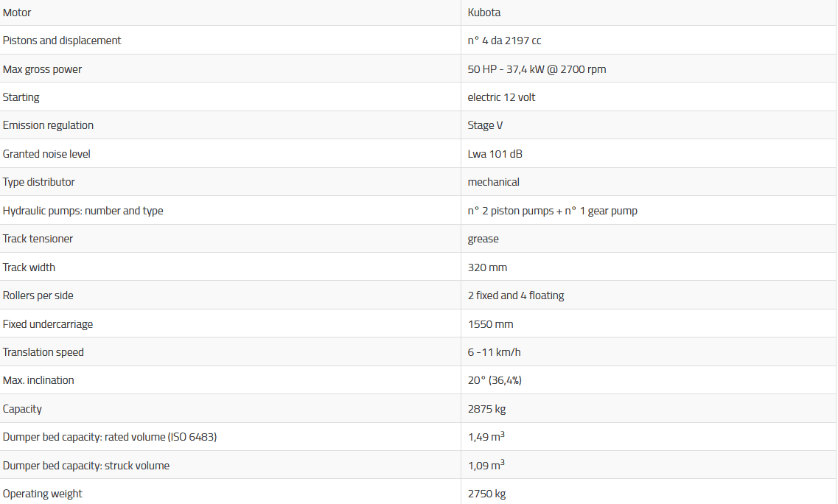Image resolution: width=838 pixels, height=504 pixels.
Task: Click the Track tensioner grease value
Action: (x=483, y=239)
